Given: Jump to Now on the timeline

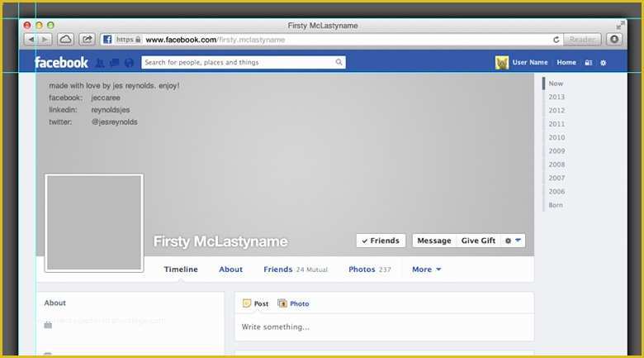Looking at the screenshot, I should pyautogui.click(x=556, y=84).
